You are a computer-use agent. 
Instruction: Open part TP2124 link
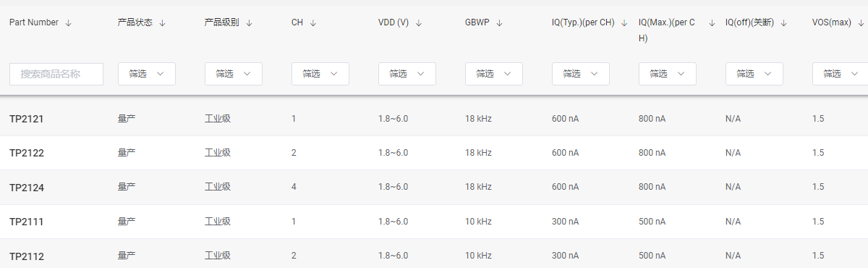tap(27, 188)
